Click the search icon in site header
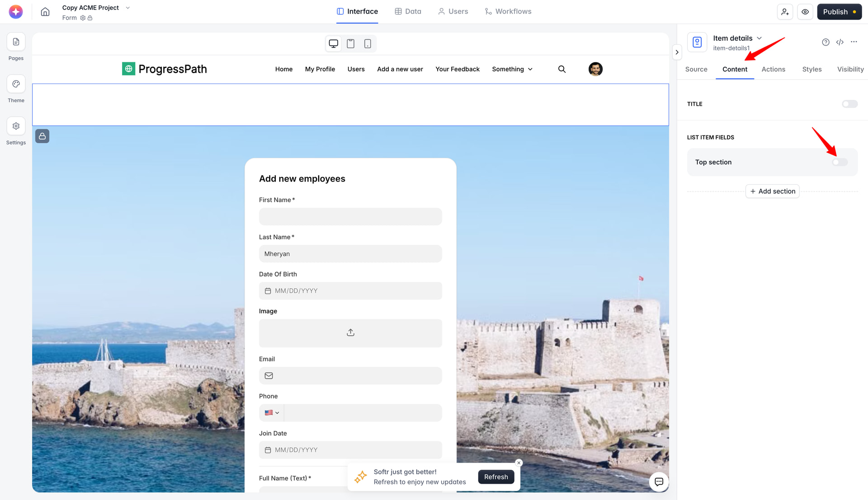This screenshot has width=868, height=500. tap(562, 69)
